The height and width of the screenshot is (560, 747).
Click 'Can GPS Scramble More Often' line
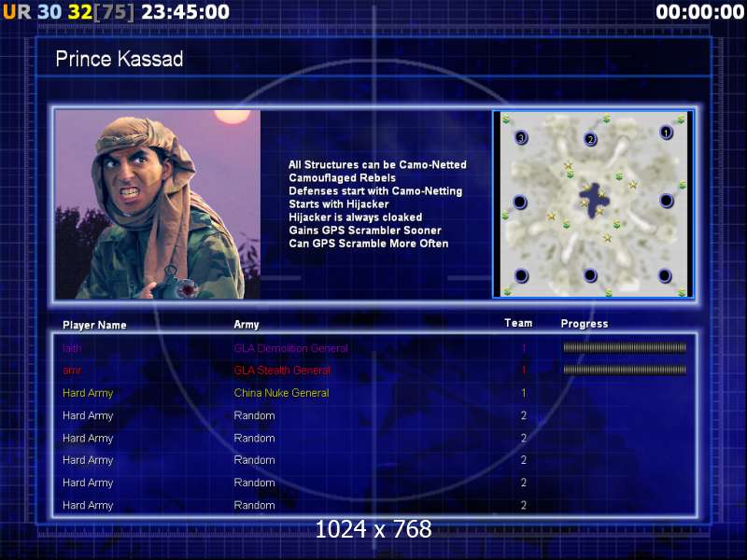[368, 244]
